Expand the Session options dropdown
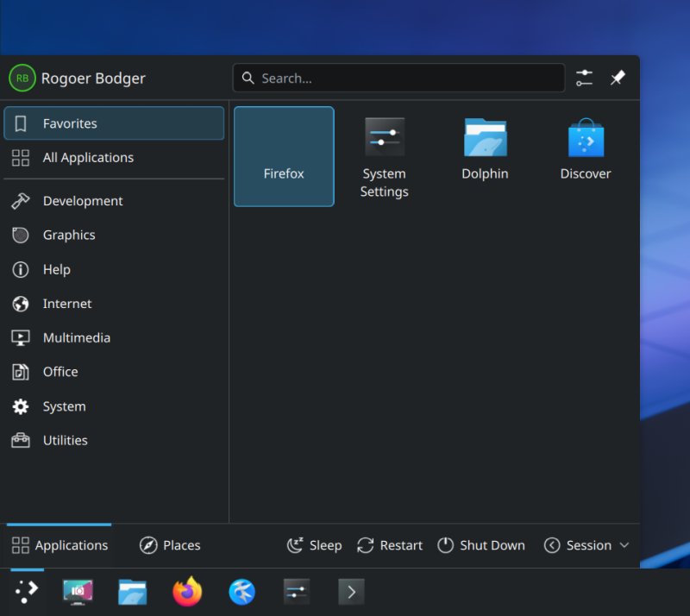690x616 pixels. [586, 545]
